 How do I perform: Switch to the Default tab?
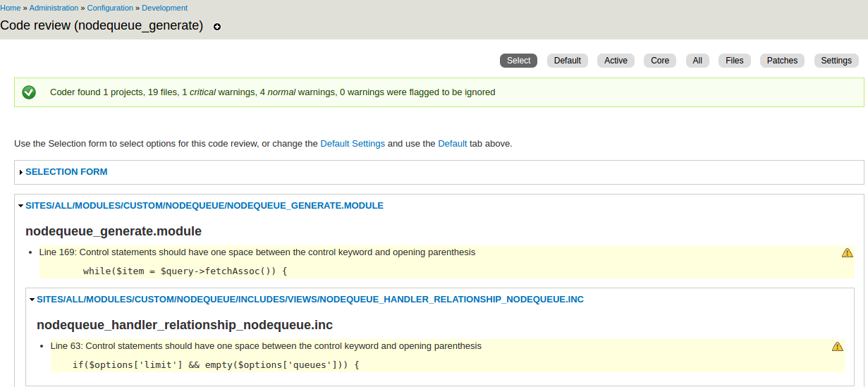coord(567,61)
